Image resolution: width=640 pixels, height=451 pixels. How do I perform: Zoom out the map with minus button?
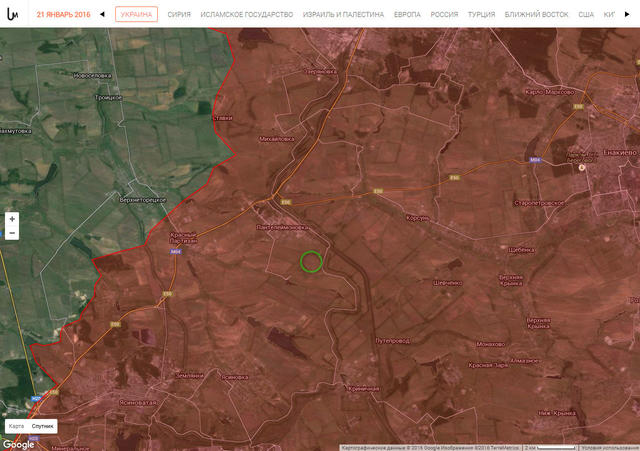click(x=12, y=233)
